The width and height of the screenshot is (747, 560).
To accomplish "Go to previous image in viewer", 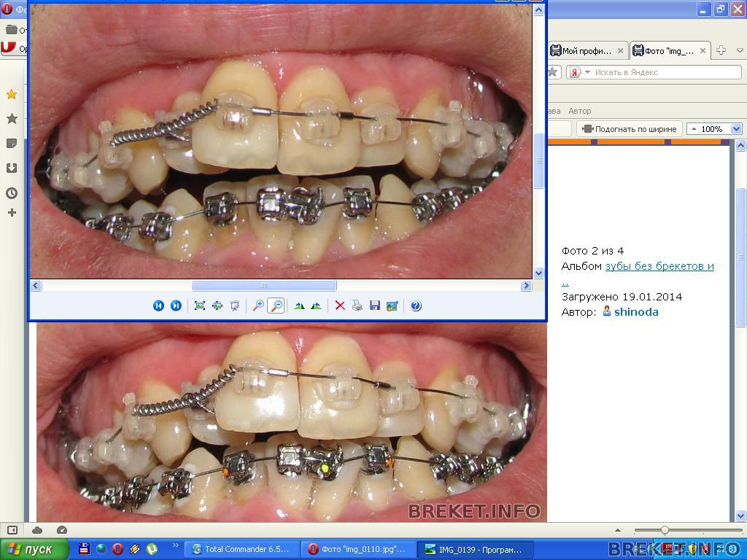I will click(x=158, y=306).
